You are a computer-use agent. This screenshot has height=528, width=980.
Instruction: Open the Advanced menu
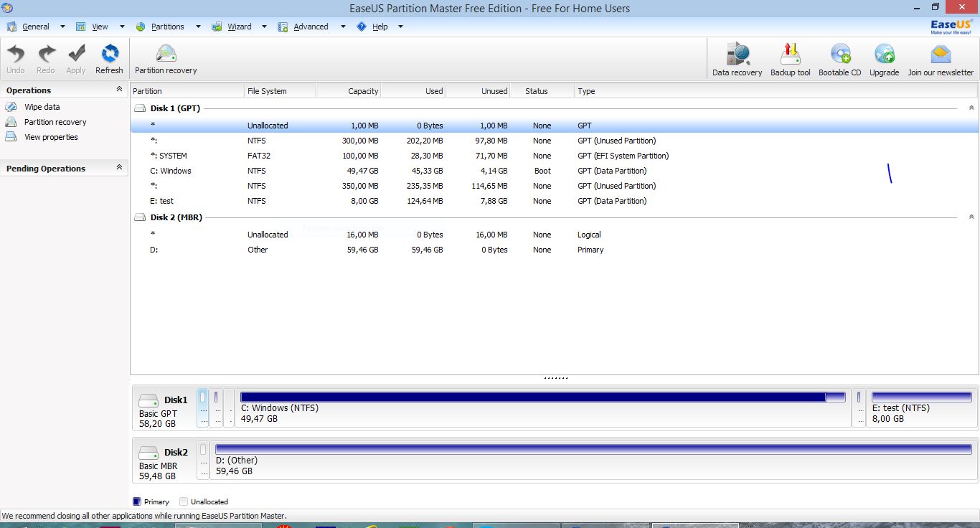point(311,27)
